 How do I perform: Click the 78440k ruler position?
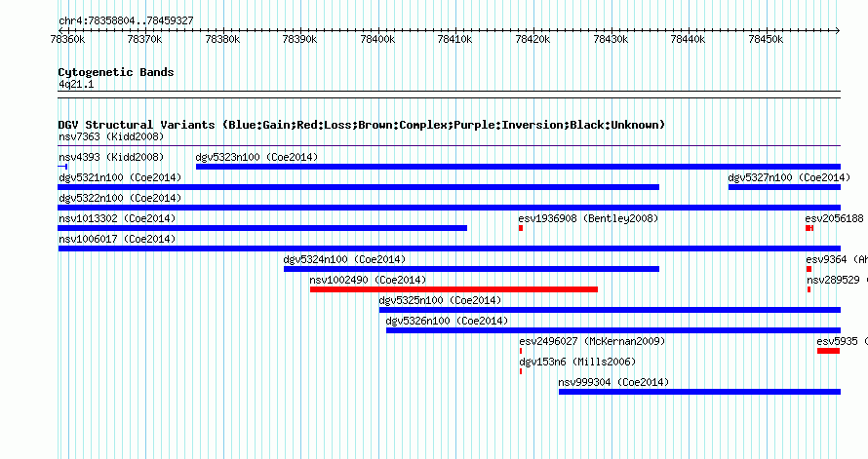click(688, 39)
